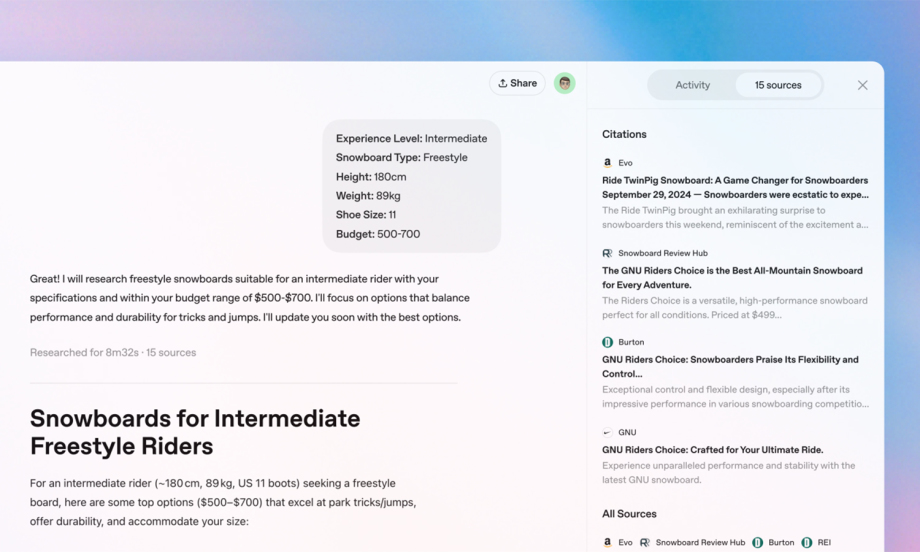Click the Burton source icon in Citations

coord(607,342)
